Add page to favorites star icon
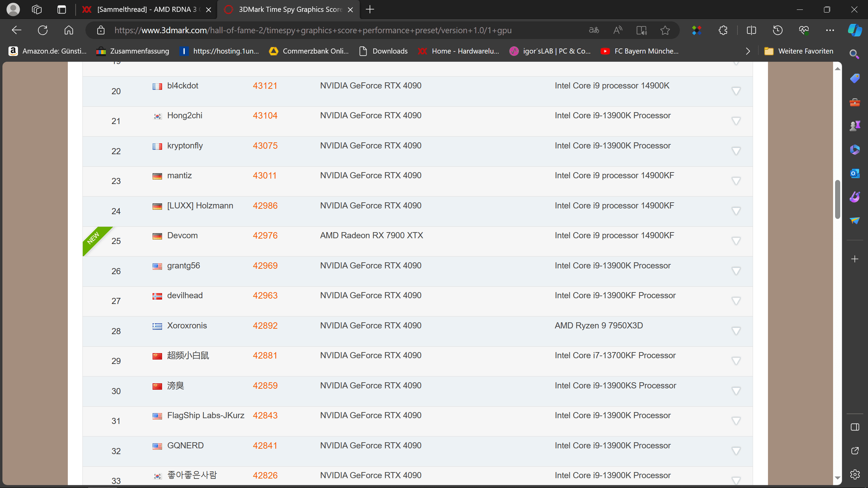Screen dimensions: 868x488 click(x=665, y=30)
